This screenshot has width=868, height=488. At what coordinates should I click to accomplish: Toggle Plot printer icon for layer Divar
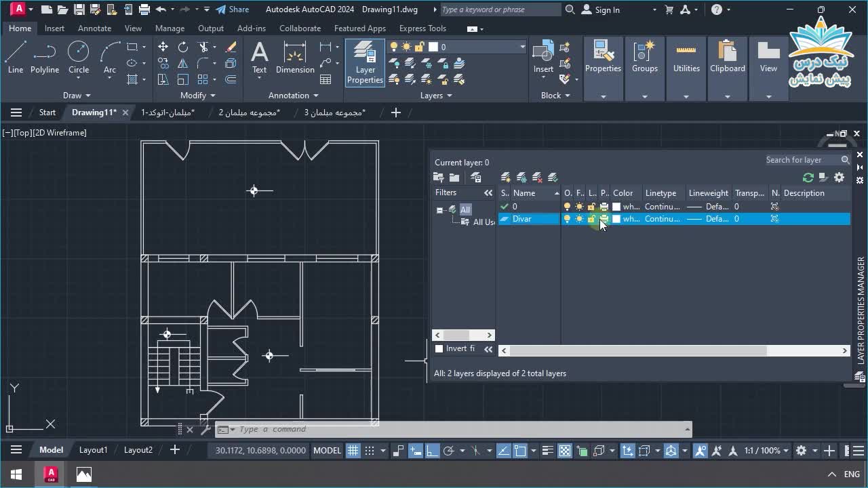pos(604,219)
